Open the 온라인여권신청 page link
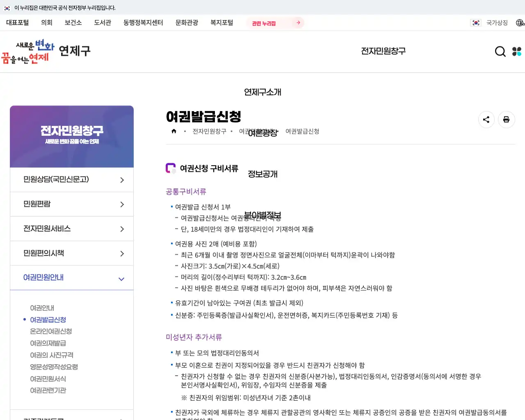 click(x=50, y=331)
